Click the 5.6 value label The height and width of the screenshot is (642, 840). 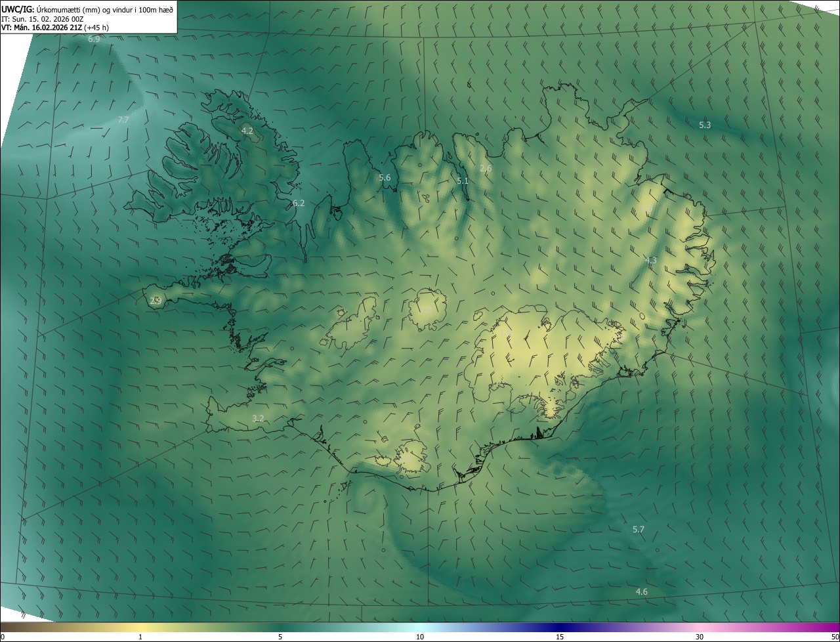385,178
